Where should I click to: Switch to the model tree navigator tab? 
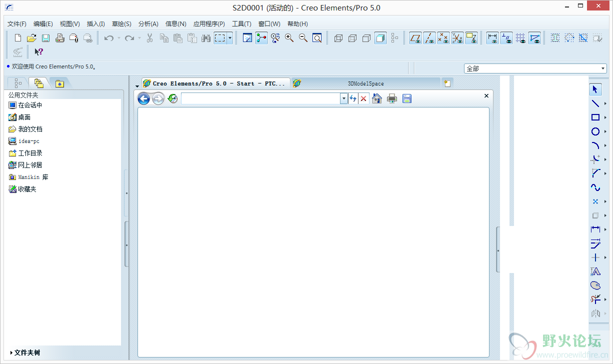[x=18, y=83]
